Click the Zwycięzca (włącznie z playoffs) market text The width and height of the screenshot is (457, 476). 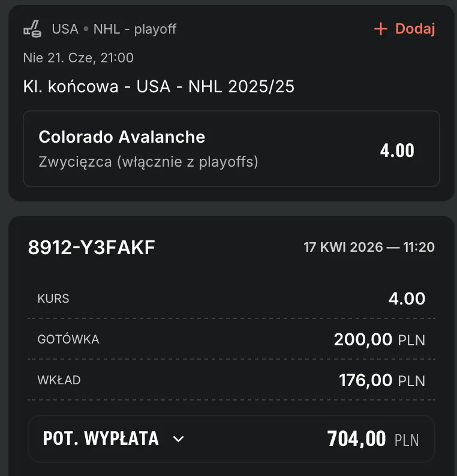tap(148, 162)
